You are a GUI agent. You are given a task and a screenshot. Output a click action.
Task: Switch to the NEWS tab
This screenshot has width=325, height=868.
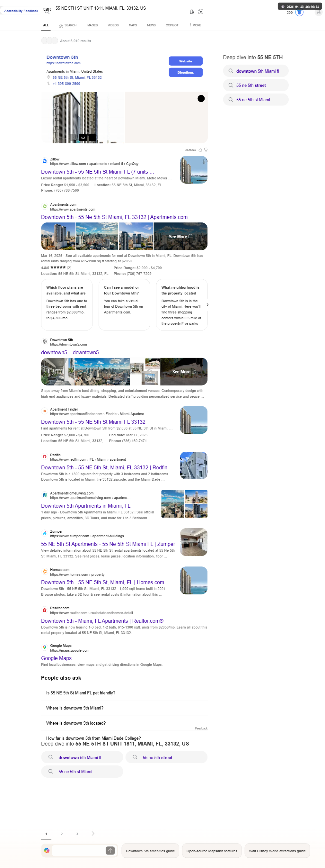point(151,25)
